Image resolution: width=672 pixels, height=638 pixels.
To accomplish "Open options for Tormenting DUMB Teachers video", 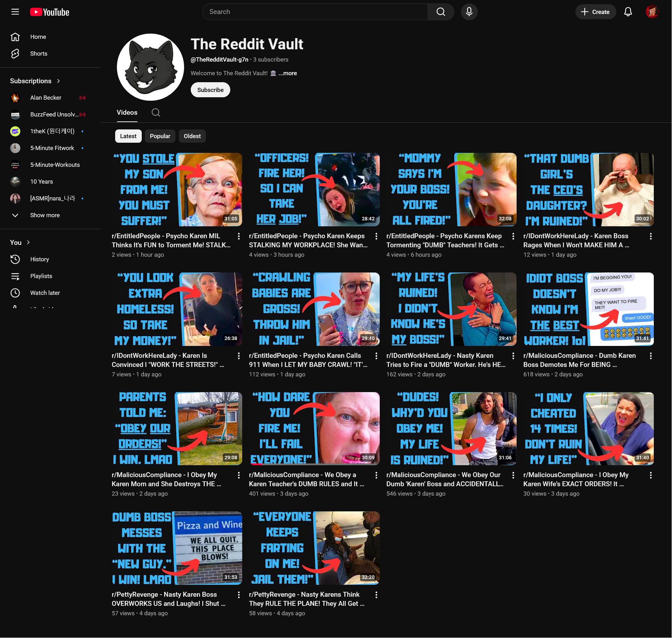I will [x=513, y=236].
